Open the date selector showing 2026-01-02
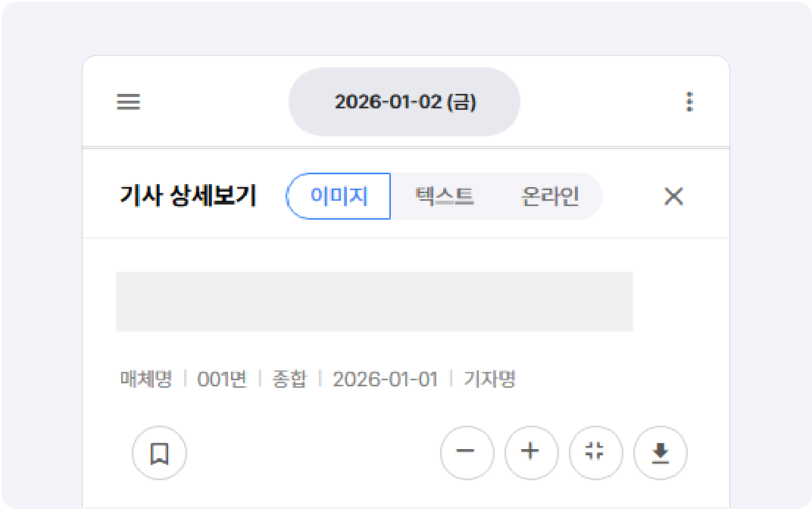The height and width of the screenshot is (509, 812). (x=404, y=101)
